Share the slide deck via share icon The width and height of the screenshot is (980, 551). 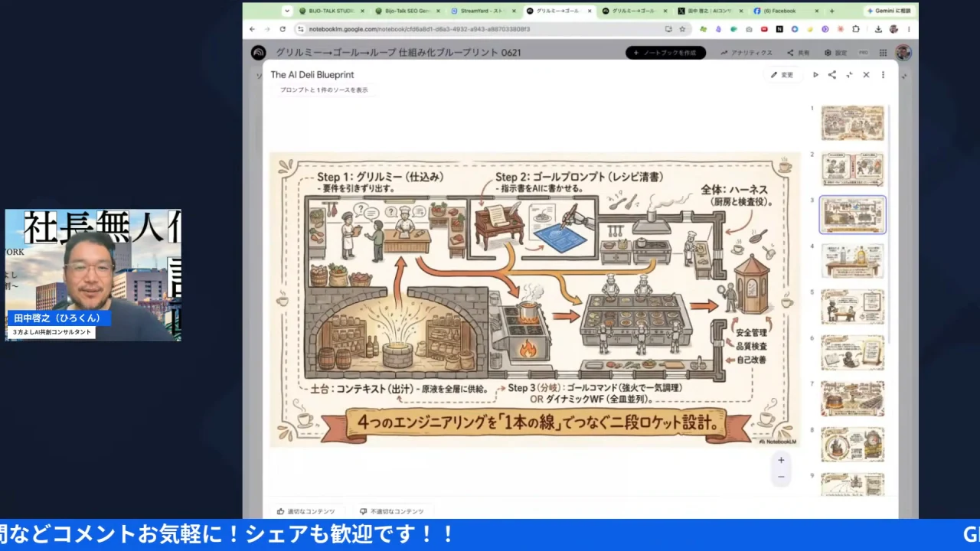coord(832,75)
